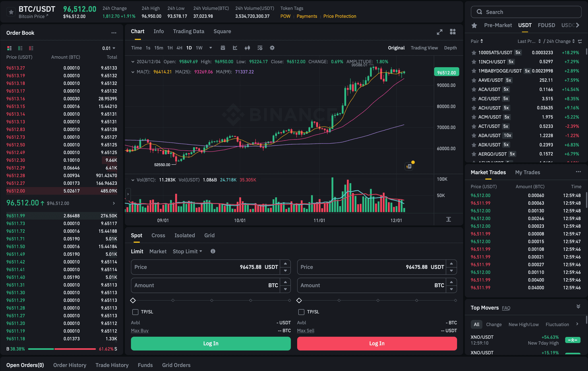Open the date range picker on the chart
The image size is (588, 371).
223,48
